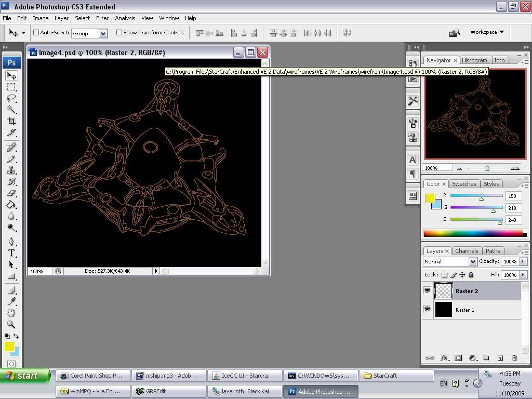This screenshot has width=532, height=399.
Task: Switch to the Swatches tab
Action: 464,184
